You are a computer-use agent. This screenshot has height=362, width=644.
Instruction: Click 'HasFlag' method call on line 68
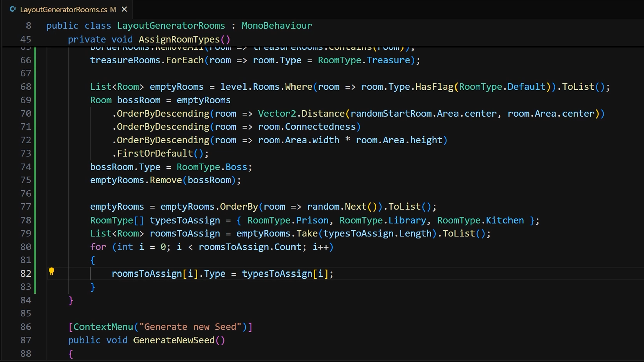click(434, 87)
